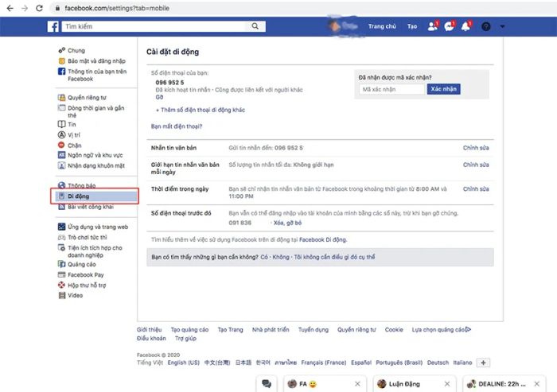The width and height of the screenshot is (557, 392).
Task: Open Bài viết công khai settings
Action: pyautogui.click(x=91, y=207)
